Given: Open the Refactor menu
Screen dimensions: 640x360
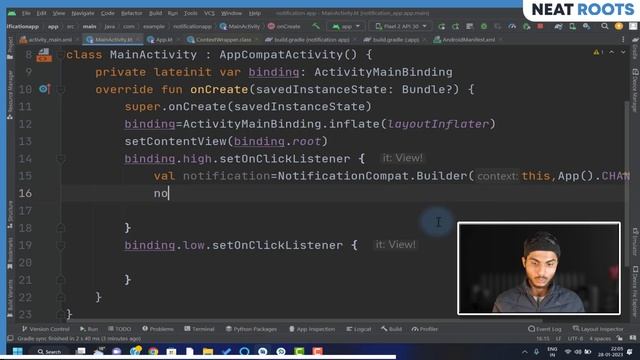Looking at the screenshot, I should 131,13.
